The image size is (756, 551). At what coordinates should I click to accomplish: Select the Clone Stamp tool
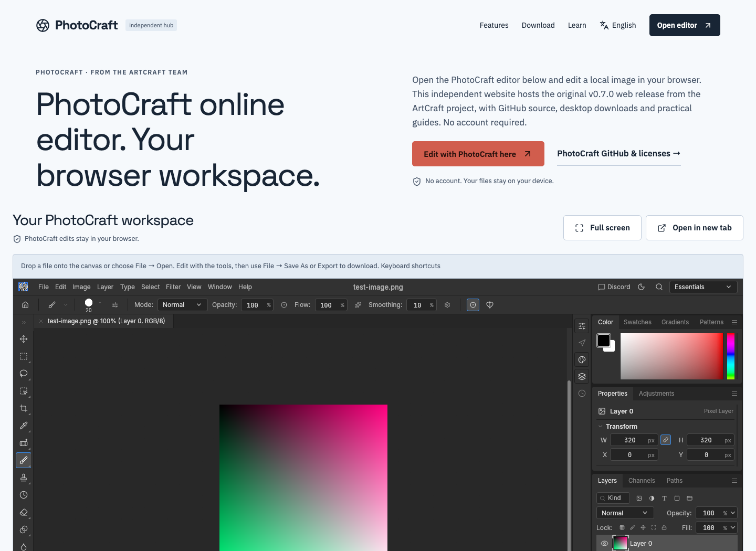24,478
